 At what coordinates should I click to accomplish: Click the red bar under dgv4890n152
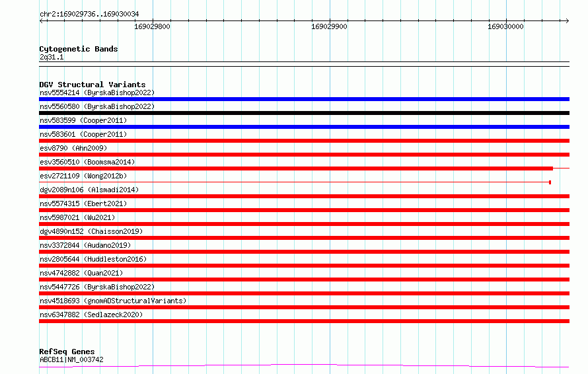coord(304,238)
